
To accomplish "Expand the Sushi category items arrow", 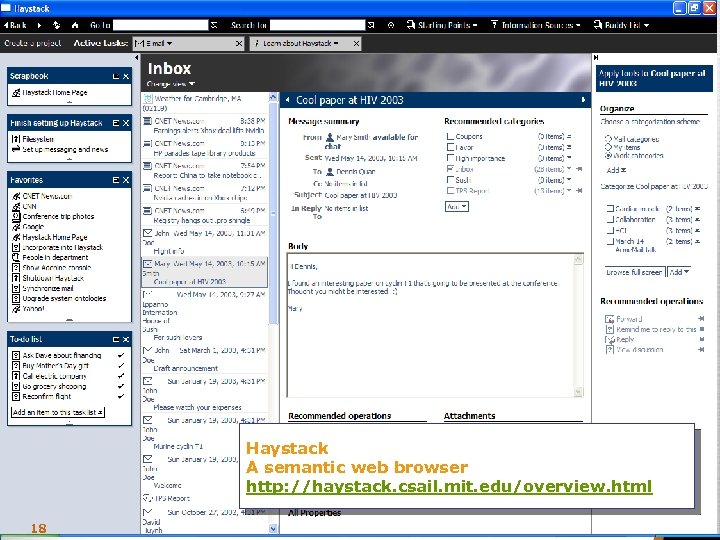I will coord(569,180).
